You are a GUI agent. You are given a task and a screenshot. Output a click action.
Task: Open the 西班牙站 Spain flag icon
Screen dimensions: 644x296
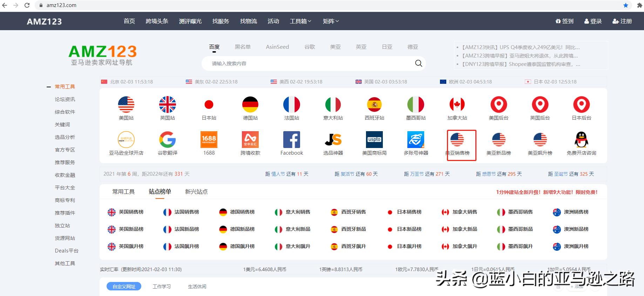(374, 104)
